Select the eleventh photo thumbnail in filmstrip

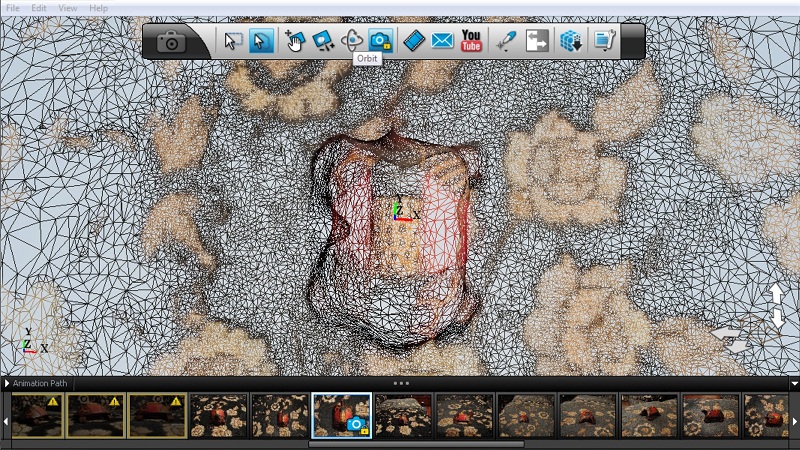[649, 416]
